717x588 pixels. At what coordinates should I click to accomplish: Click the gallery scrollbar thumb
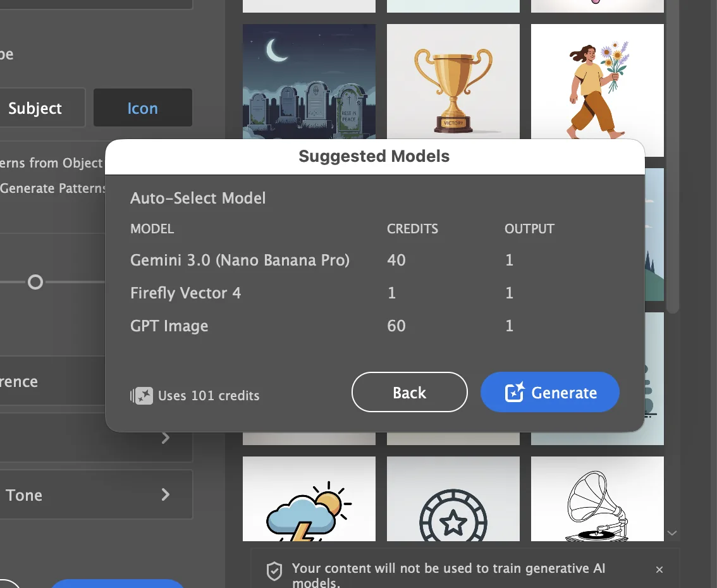point(671,156)
